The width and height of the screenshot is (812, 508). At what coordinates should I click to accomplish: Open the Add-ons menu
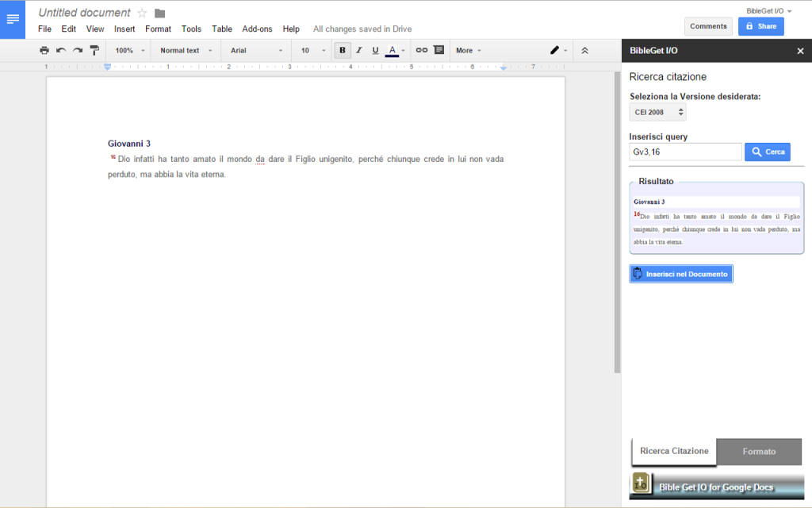[x=257, y=29]
